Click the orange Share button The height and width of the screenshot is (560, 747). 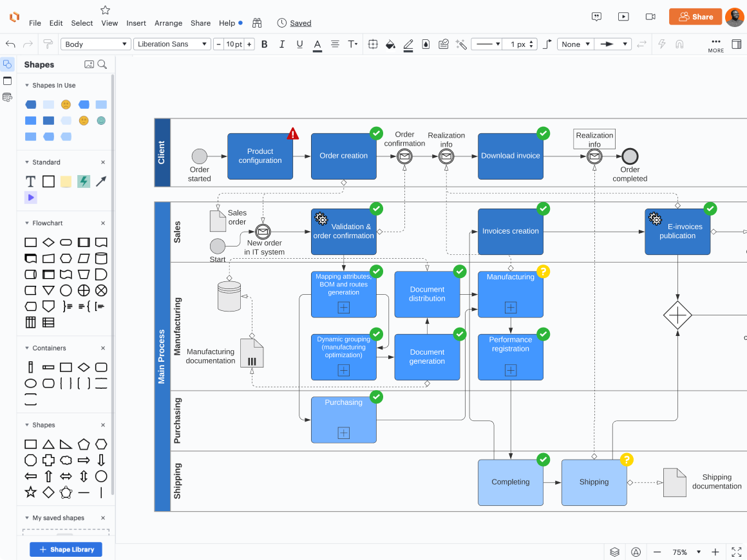point(695,17)
